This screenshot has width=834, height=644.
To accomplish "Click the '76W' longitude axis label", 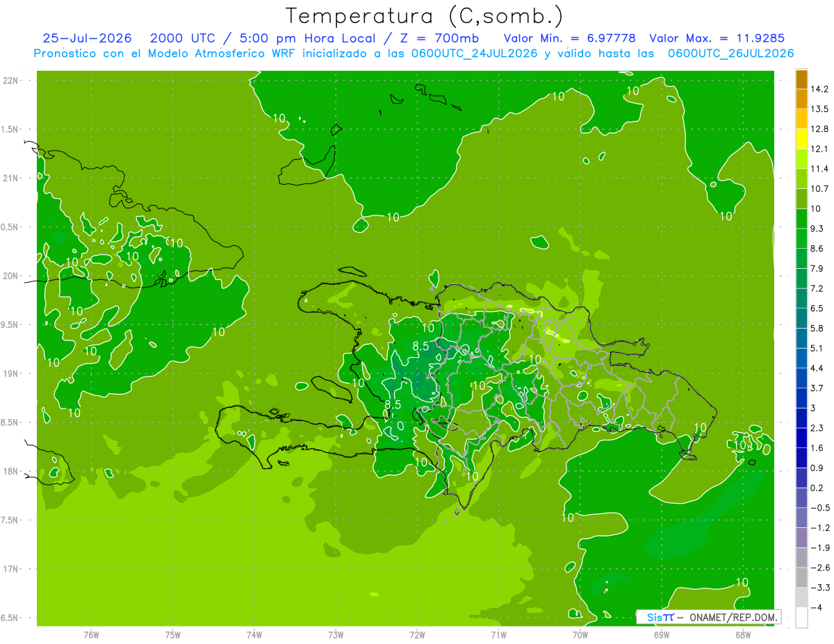I will (x=91, y=635).
